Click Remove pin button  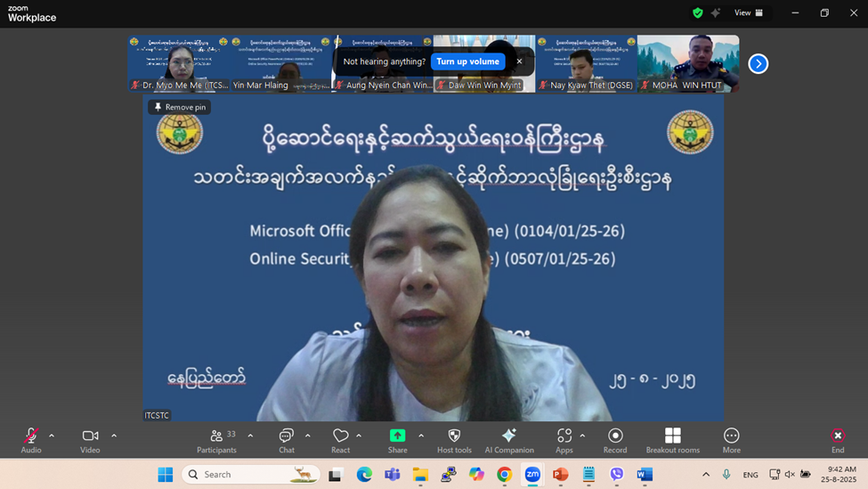180,107
